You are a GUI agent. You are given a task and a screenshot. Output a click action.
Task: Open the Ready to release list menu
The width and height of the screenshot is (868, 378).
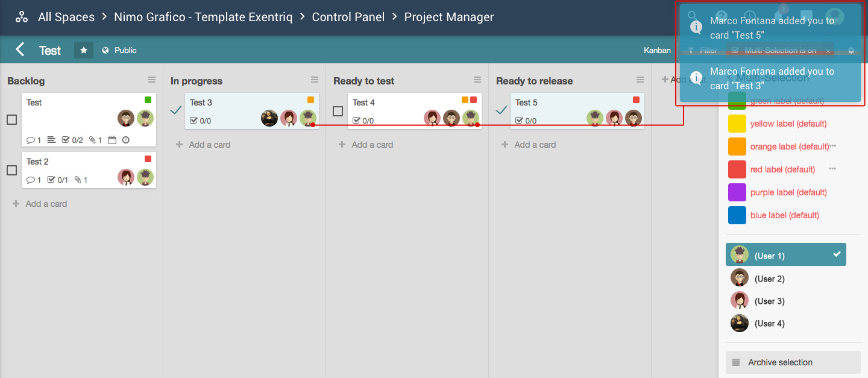pos(640,80)
